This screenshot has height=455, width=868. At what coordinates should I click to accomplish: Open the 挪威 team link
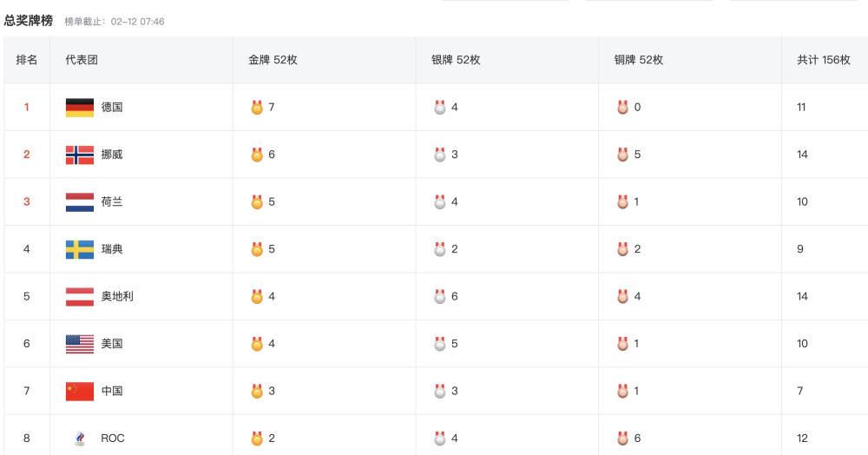[x=112, y=155]
